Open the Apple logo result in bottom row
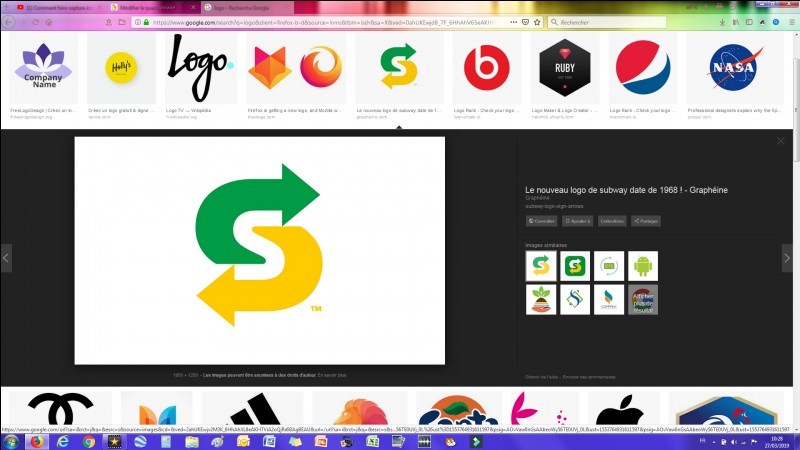Screen dimensions: 800x450 [x=623, y=408]
